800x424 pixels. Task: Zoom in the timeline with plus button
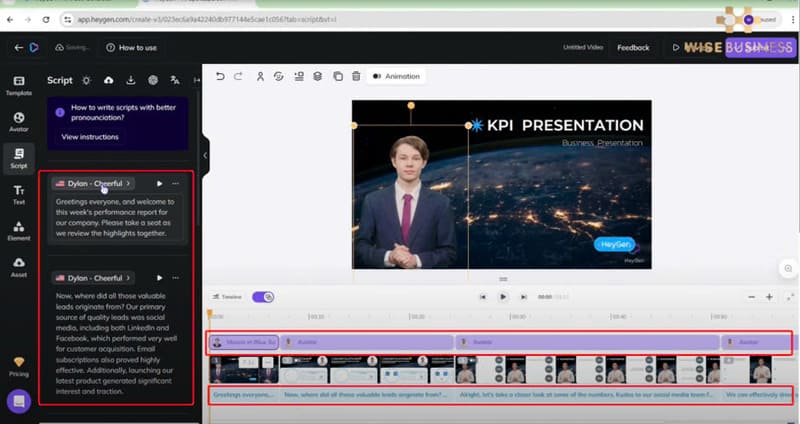click(769, 297)
